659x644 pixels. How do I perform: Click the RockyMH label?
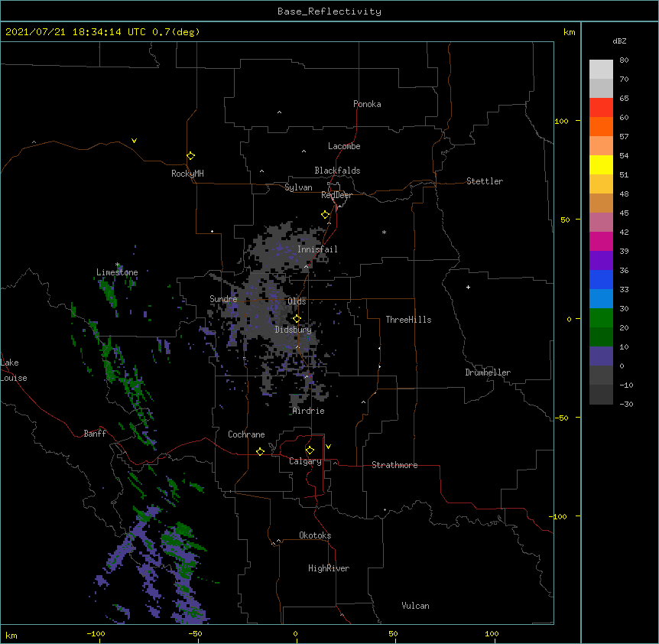pyautogui.click(x=187, y=174)
